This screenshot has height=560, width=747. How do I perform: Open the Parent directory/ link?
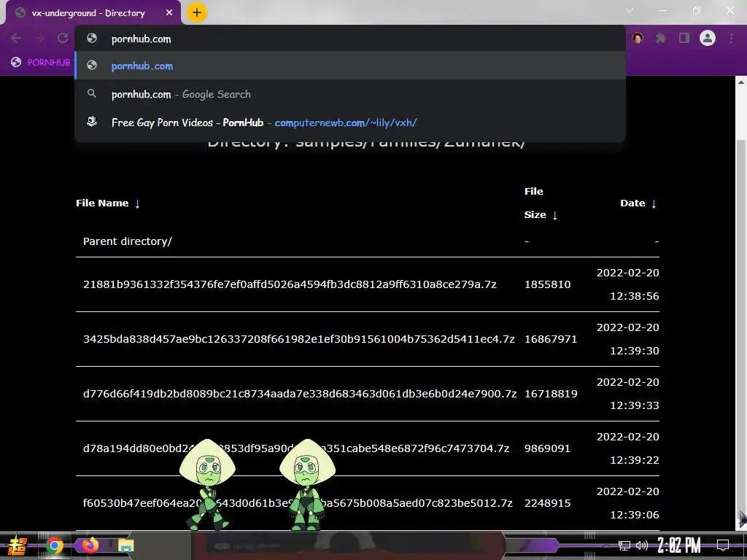(127, 241)
